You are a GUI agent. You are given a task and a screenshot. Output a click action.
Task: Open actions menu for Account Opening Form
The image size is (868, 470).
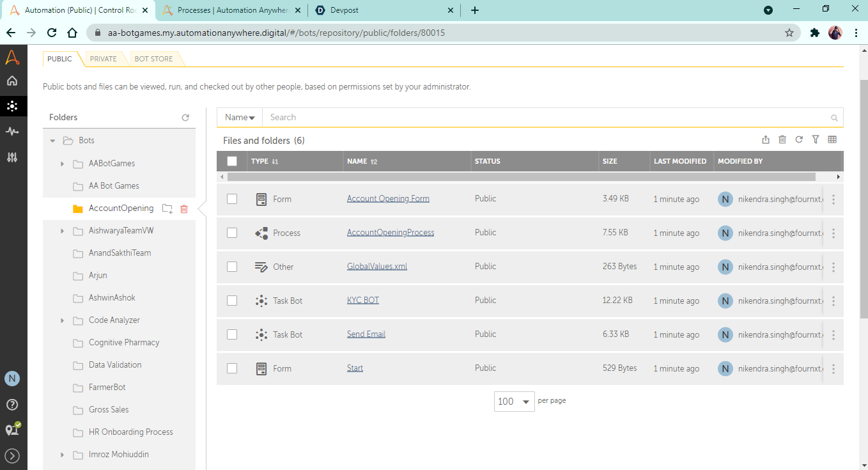coord(833,200)
